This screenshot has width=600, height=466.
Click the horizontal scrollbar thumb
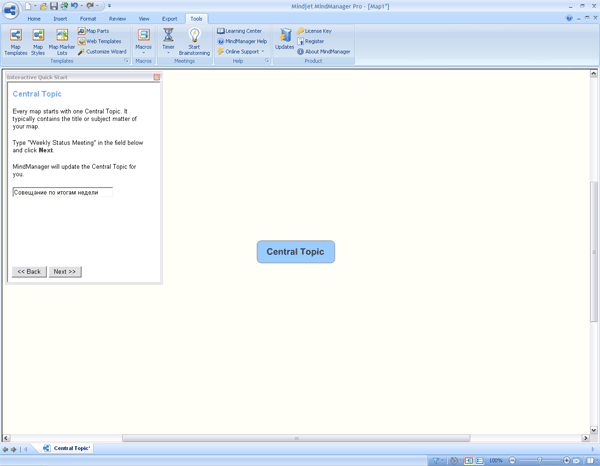(296, 438)
